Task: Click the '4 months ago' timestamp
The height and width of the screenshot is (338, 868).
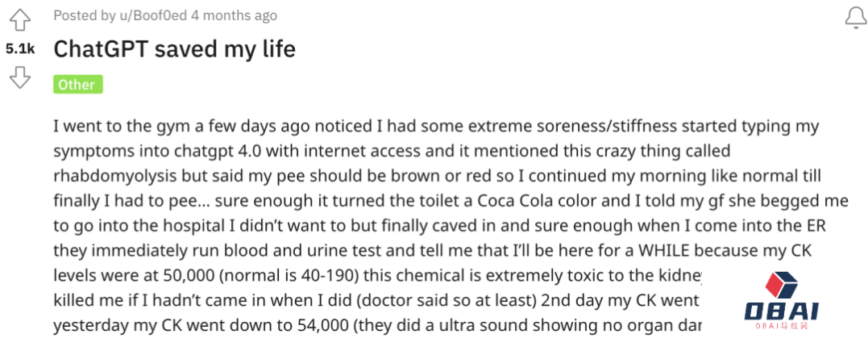Action: 234,15
